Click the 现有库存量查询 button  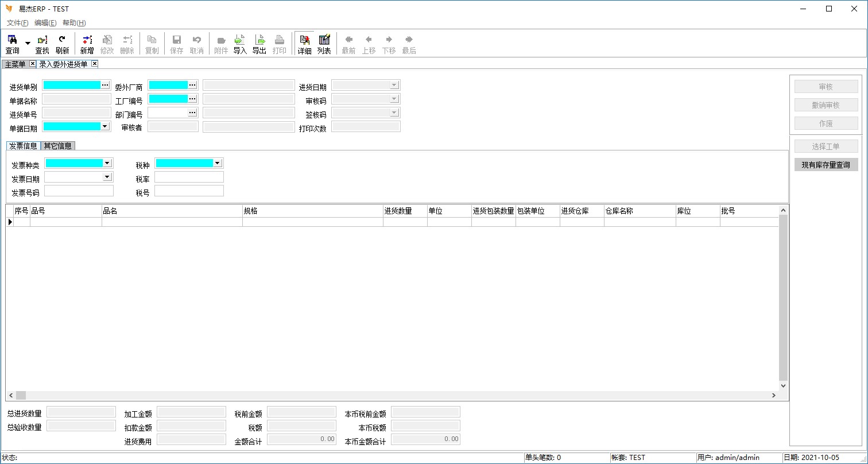826,165
